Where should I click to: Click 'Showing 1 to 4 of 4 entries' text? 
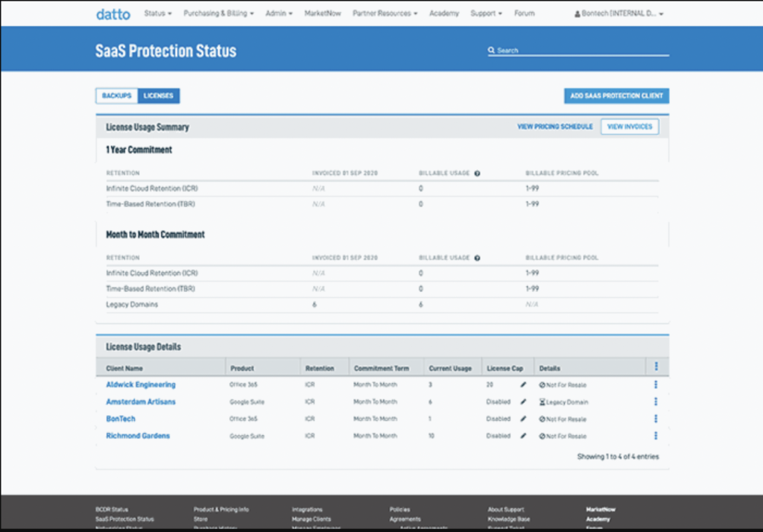pyautogui.click(x=618, y=457)
